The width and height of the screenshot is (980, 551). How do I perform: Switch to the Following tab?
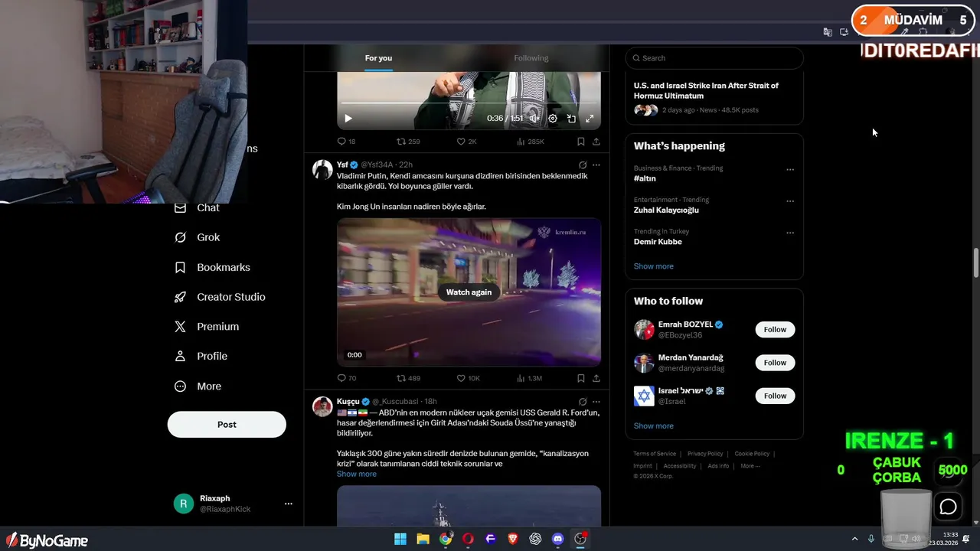(531, 58)
